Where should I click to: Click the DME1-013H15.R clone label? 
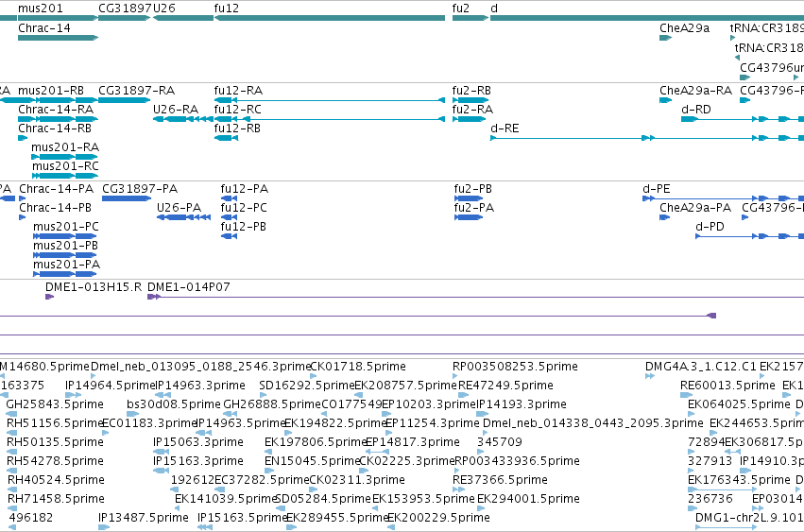pyautogui.click(x=94, y=288)
